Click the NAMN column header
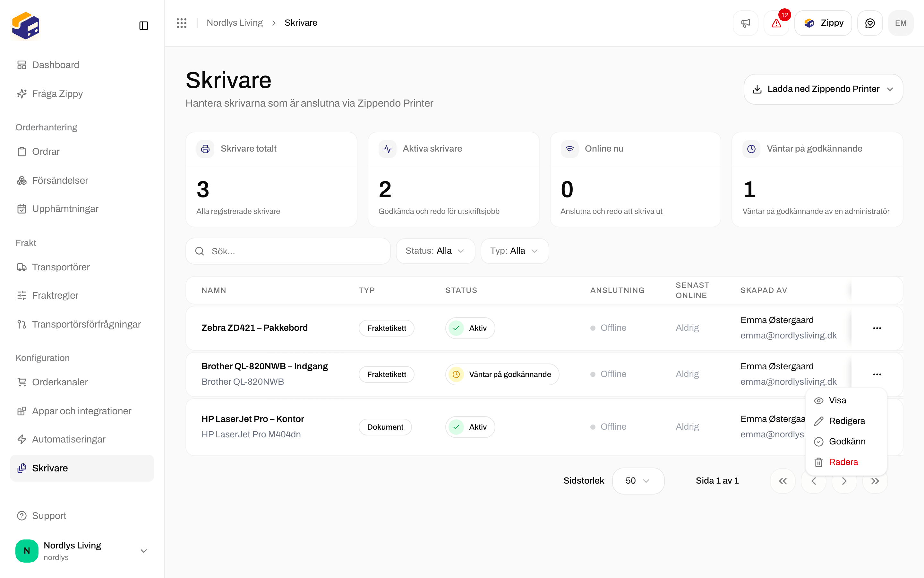The height and width of the screenshot is (578, 924). [x=214, y=290]
